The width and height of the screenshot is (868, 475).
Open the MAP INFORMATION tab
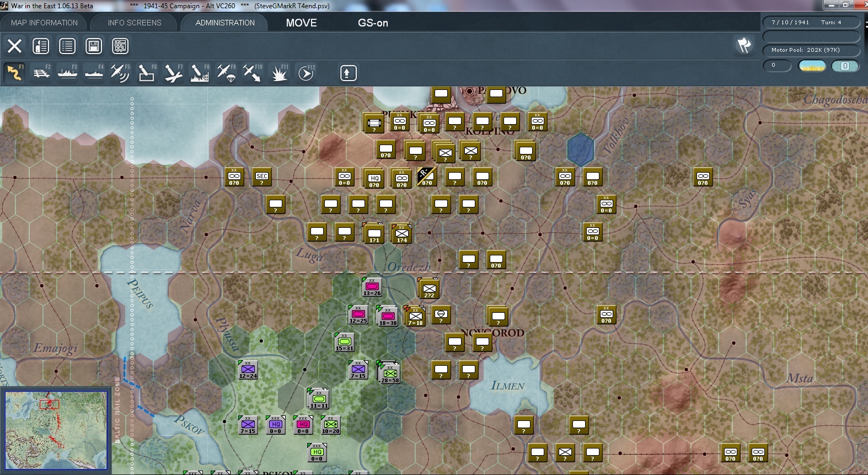tap(44, 23)
